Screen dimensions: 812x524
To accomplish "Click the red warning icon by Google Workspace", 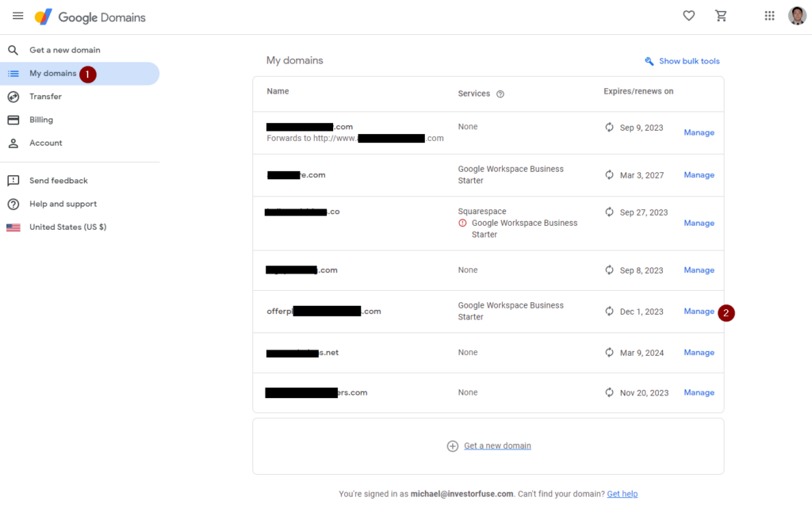I will point(462,224).
